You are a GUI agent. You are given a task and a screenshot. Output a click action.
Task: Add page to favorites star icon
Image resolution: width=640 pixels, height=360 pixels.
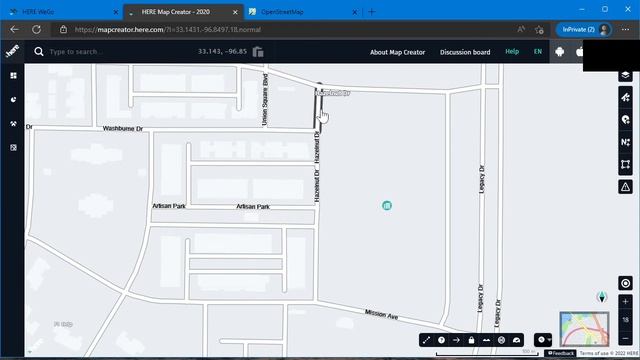point(539,30)
